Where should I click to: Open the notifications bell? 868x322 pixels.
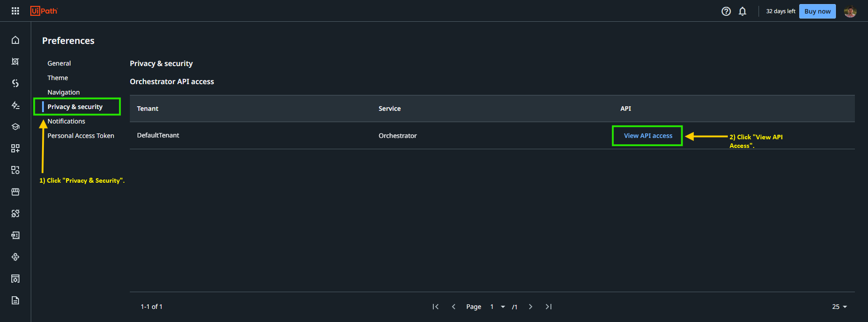(x=742, y=11)
